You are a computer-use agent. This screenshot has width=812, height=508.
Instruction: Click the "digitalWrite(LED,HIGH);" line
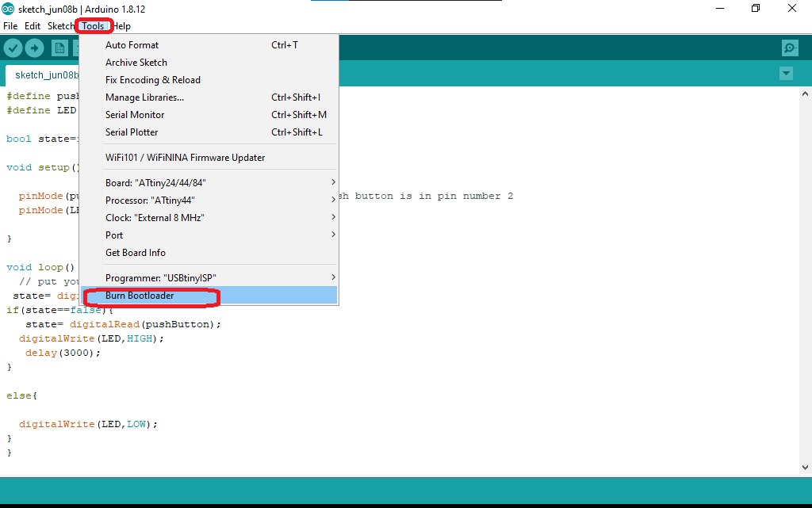[x=91, y=339]
